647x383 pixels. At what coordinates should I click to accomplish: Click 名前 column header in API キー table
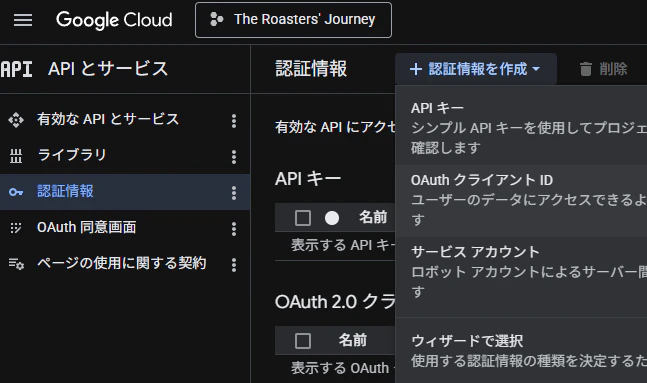[373, 217]
